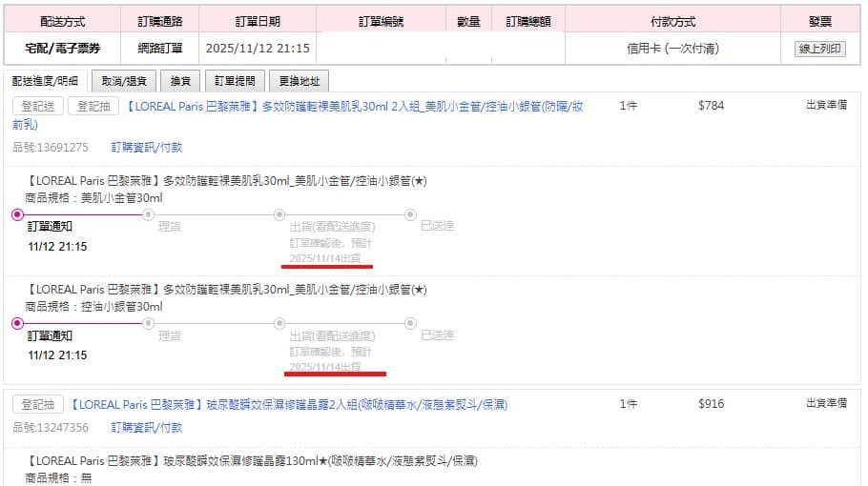Click the $784 price

[x=711, y=105]
